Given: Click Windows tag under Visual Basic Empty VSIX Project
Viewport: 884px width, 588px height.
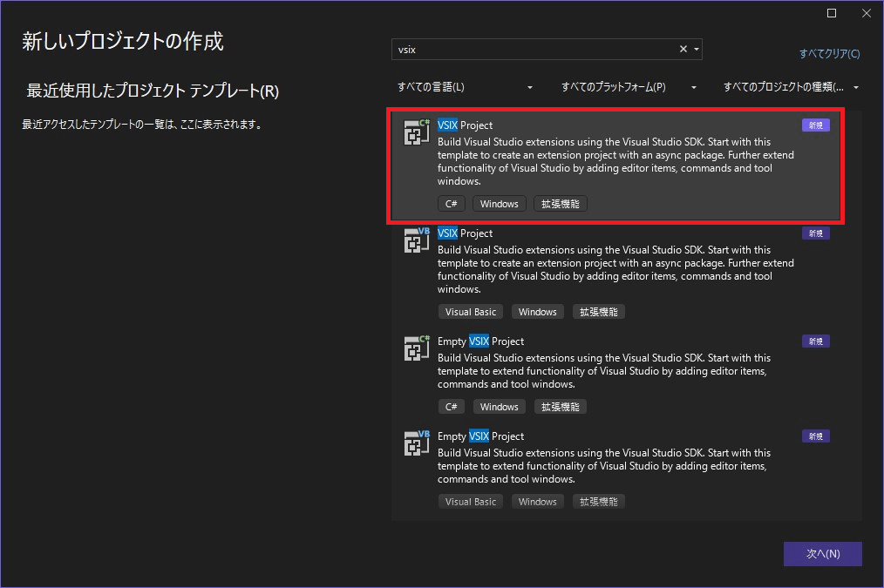Looking at the screenshot, I should pyautogui.click(x=537, y=501).
